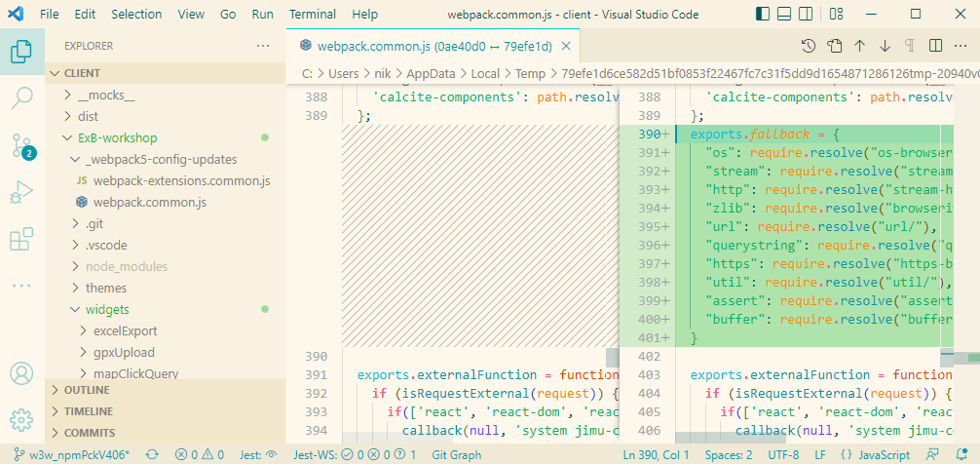Toggle bottom panel layout icon
Screen dimensions: 980x464
pyautogui.click(x=784, y=14)
